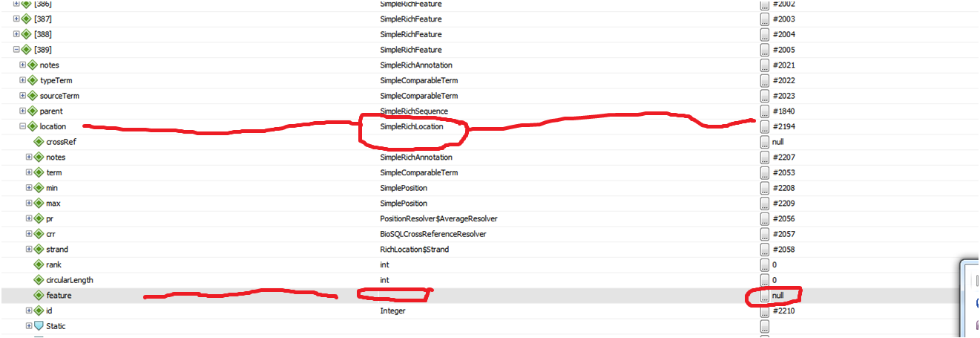
Task: Click the green diamond icon beside crossRef
Action: tap(39, 142)
